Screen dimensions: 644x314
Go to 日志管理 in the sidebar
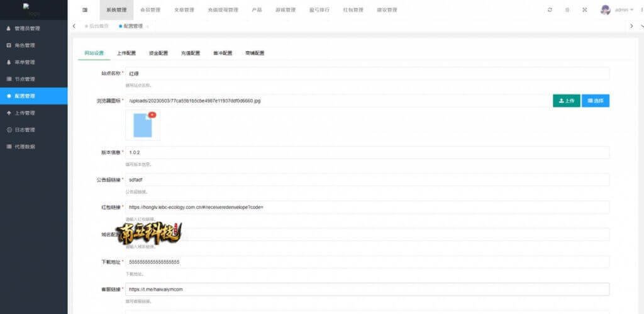(25, 130)
